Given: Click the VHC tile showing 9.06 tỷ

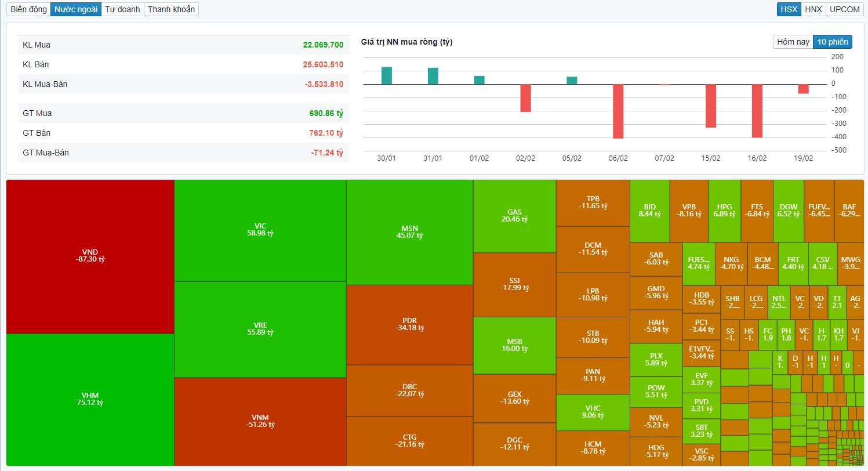Looking at the screenshot, I should coord(593,412).
